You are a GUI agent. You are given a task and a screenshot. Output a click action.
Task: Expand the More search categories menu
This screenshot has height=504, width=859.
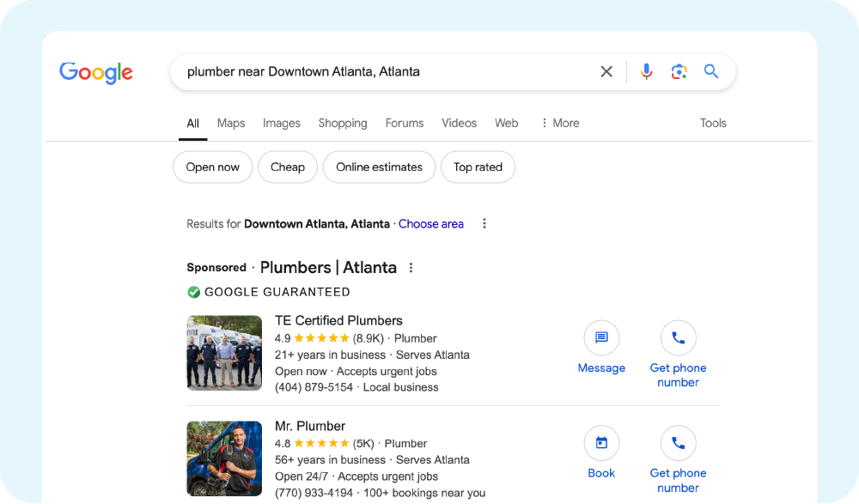pos(559,123)
